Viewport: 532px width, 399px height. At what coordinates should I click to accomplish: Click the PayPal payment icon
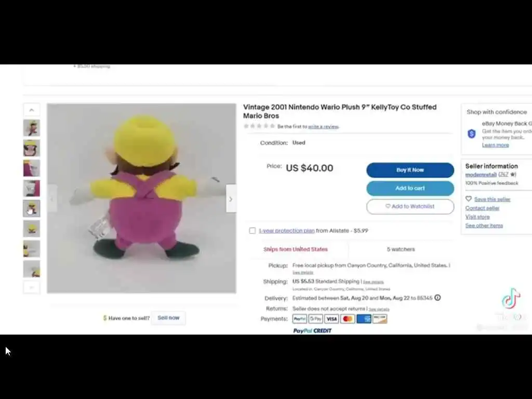[x=300, y=319]
